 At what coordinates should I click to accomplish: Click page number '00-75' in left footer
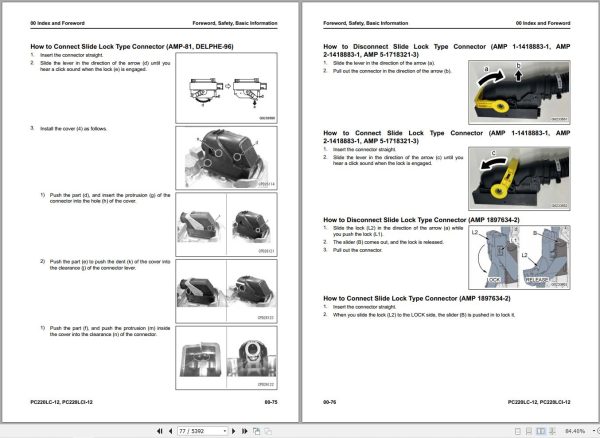(271, 402)
